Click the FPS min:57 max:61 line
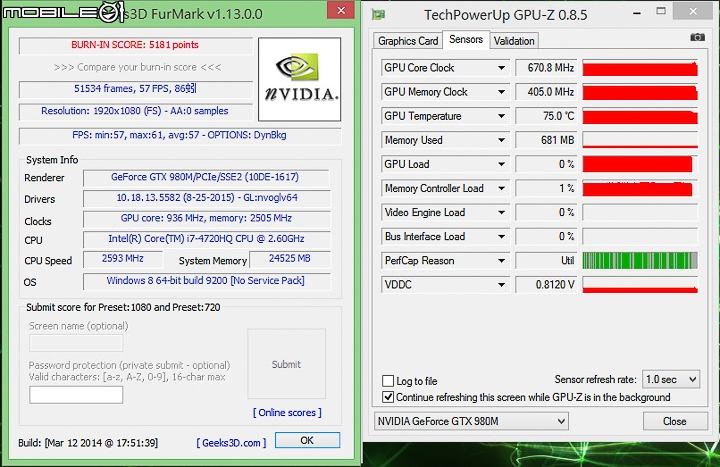The width and height of the screenshot is (720, 467). [180, 135]
